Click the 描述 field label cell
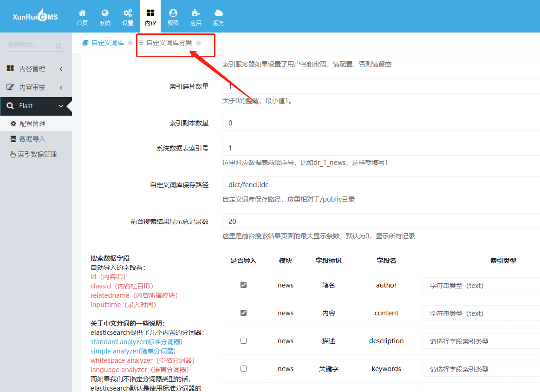The image size is (540, 392). tap(329, 340)
